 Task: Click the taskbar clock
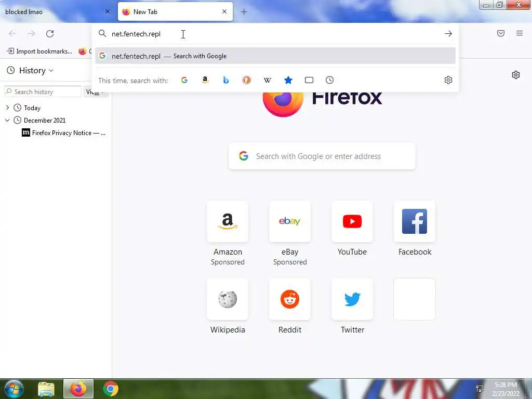pos(506,389)
